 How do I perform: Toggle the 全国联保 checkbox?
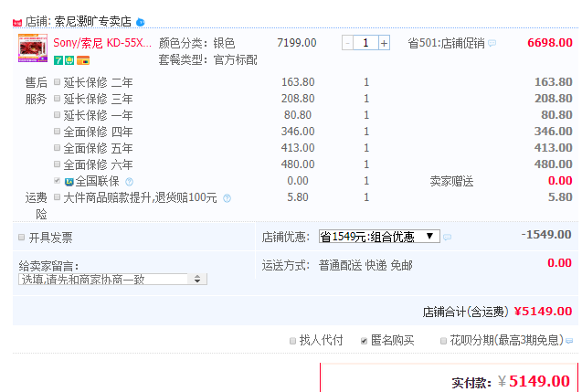57,180
